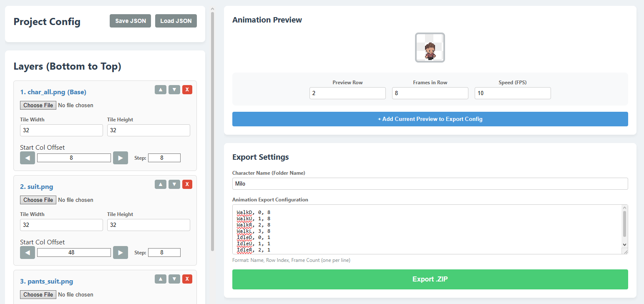644x304 pixels.
Task: Edit the Character Name field
Action: point(430,183)
